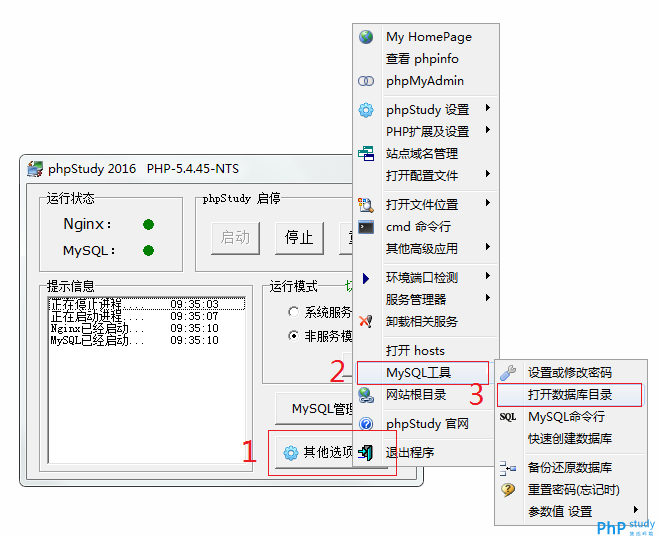Select the 系统服务 run mode radio
The height and width of the screenshot is (537, 661).
[293, 312]
